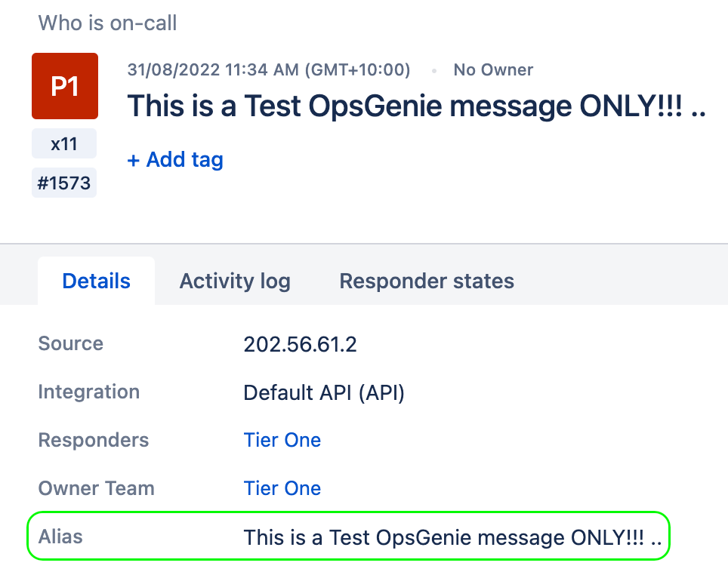Click the Owner Team field label

tap(96, 488)
